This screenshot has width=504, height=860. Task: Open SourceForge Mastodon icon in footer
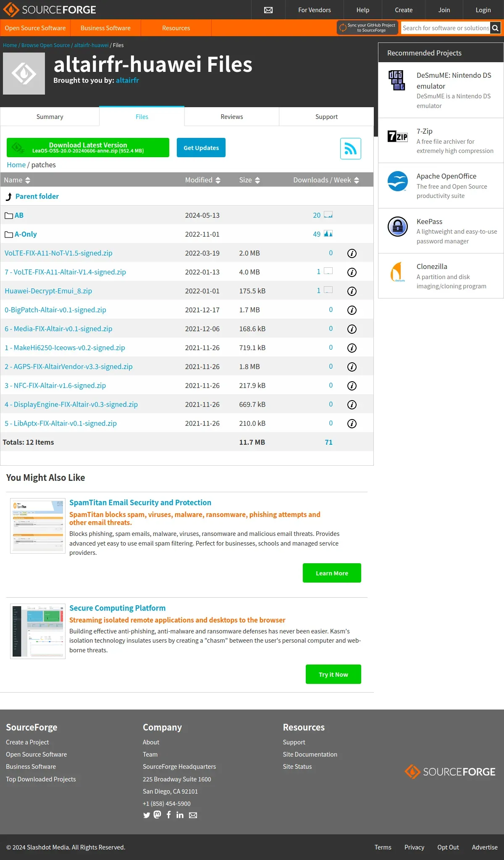click(x=157, y=815)
